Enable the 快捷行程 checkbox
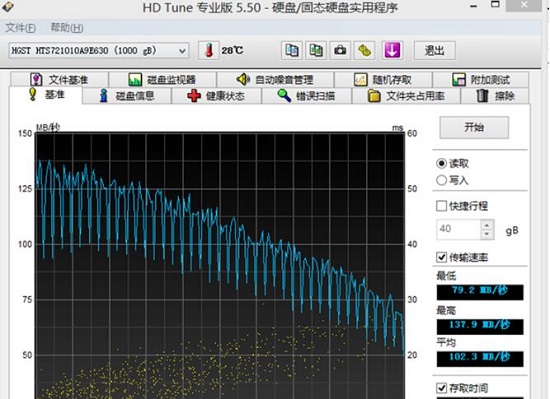This screenshot has width=550, height=399. (x=441, y=206)
